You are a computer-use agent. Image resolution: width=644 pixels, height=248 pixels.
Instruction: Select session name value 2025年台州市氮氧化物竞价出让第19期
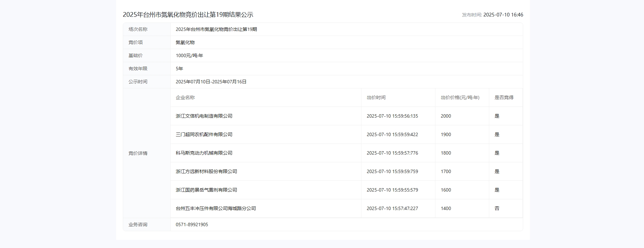[216, 29]
